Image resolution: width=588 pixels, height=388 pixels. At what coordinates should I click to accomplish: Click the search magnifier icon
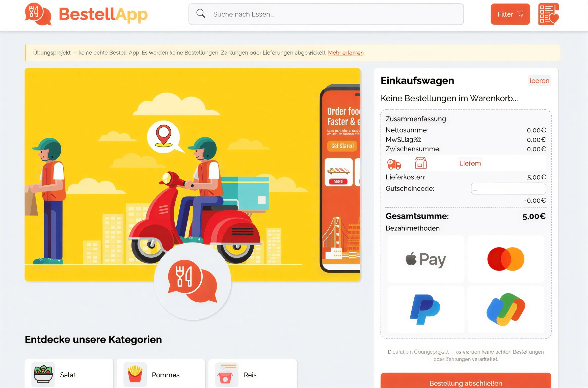point(201,13)
